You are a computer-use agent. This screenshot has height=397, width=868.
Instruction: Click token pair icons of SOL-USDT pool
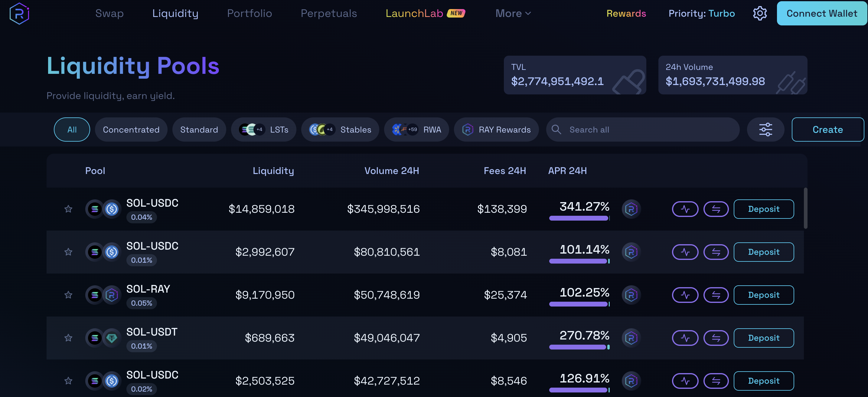103,338
